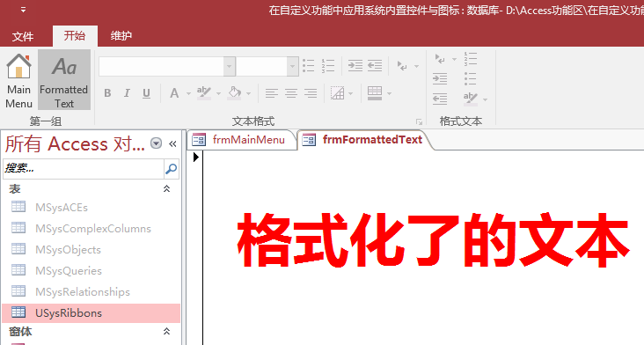This screenshot has width=644, height=345.
Task: Click numbered list icon in 格式文本 group
Action: click(471, 59)
